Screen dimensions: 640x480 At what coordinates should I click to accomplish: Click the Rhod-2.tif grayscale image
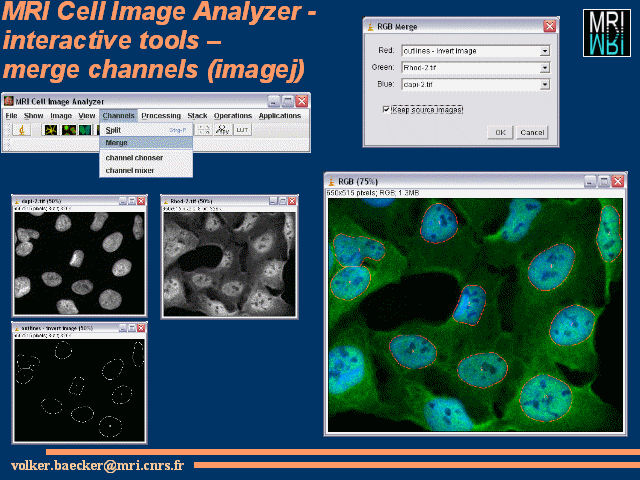(229, 264)
